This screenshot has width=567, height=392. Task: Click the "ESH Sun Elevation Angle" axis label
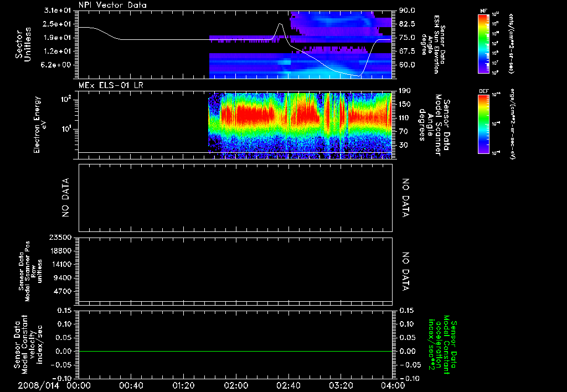tap(433, 44)
